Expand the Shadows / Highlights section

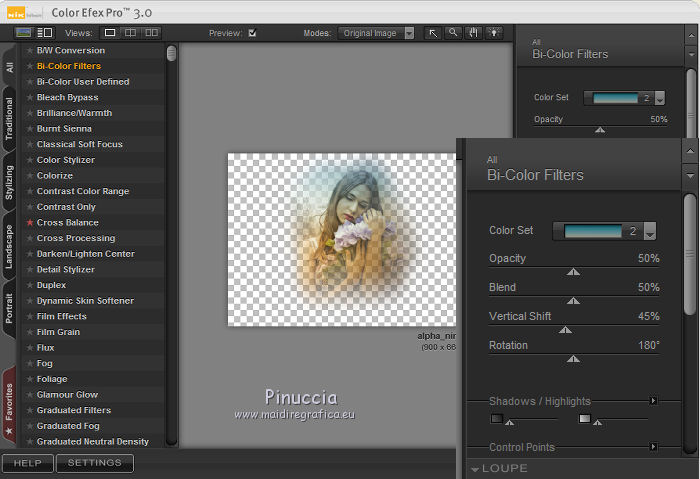point(653,401)
